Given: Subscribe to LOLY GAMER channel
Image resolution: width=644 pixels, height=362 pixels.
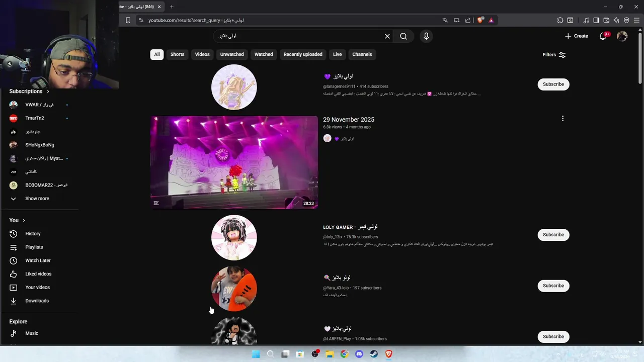Looking at the screenshot, I should tap(553, 235).
